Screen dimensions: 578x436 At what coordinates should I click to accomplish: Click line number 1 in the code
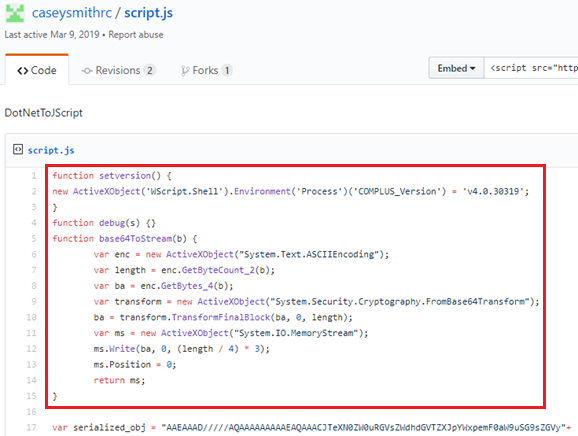click(34, 176)
